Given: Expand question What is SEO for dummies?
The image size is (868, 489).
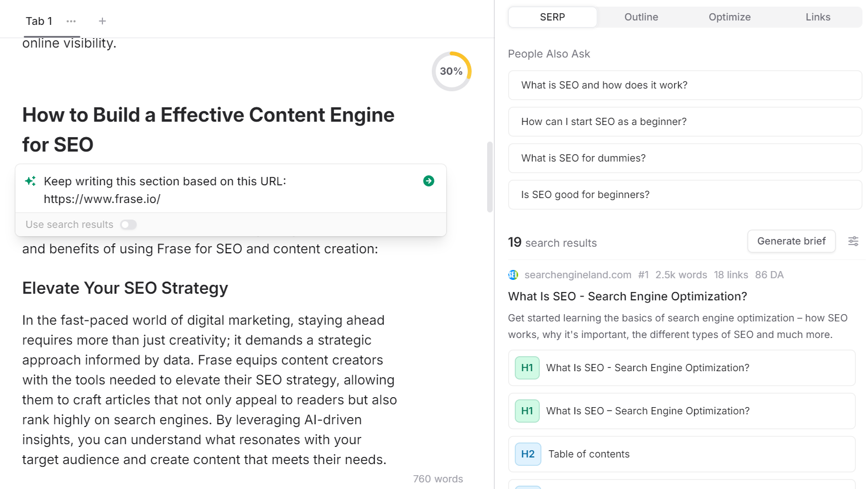Looking at the screenshot, I should tap(685, 158).
